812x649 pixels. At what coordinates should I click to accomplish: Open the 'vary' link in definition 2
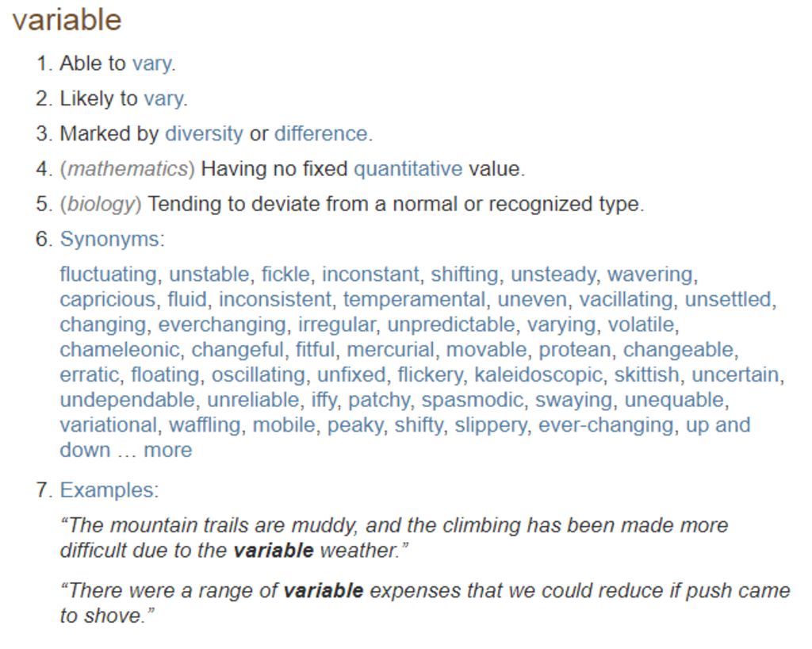point(163,99)
